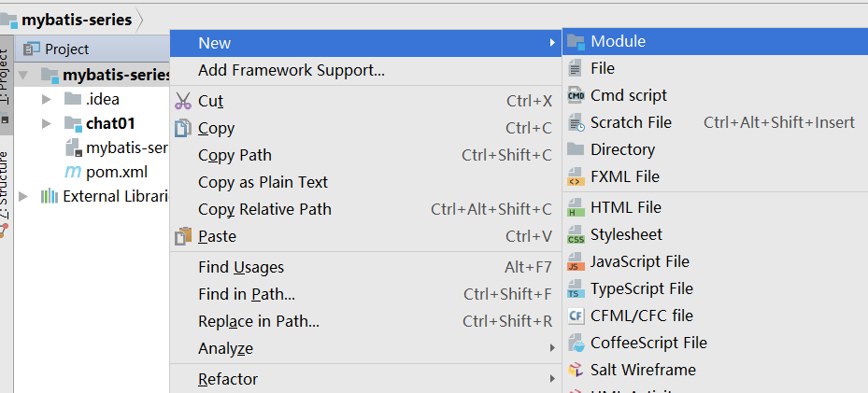
Task: Expand the .idea folder
Action: [47, 99]
